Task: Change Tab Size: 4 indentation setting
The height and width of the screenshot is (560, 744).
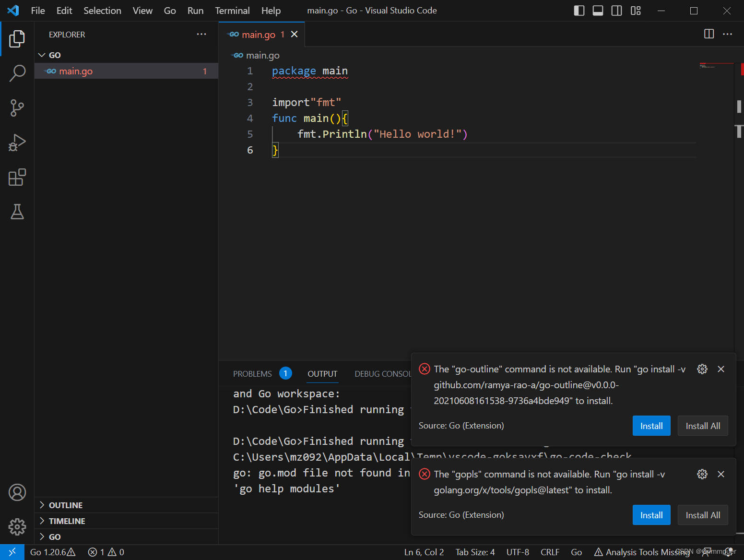Action: [475, 552]
